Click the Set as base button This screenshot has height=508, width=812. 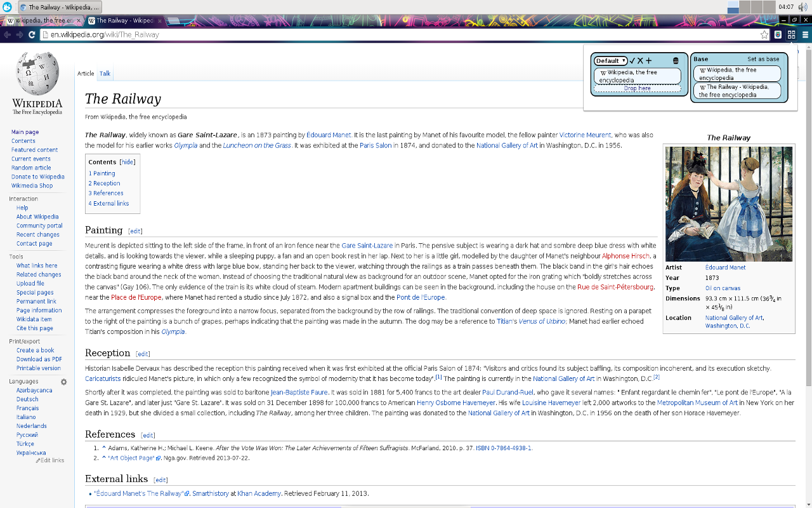763,59
